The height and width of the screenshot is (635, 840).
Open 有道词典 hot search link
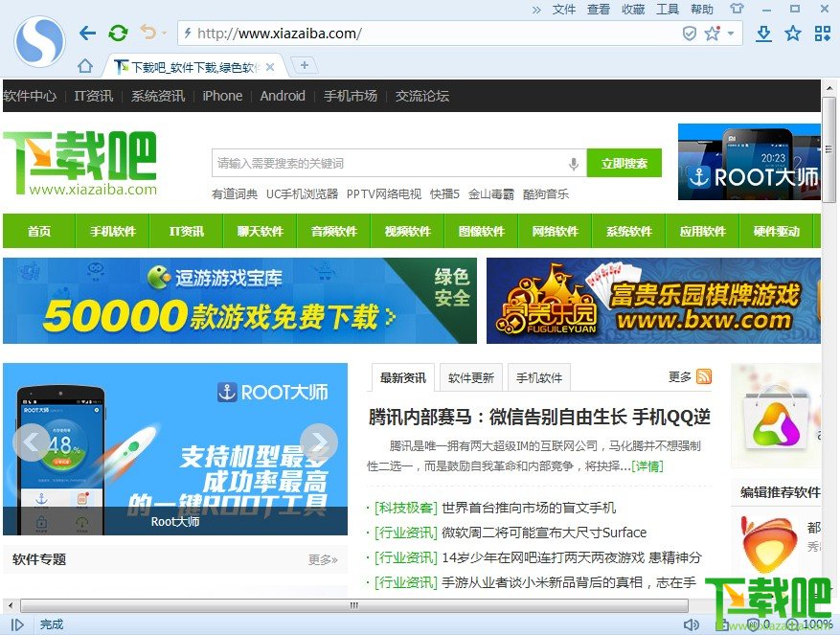pos(235,194)
